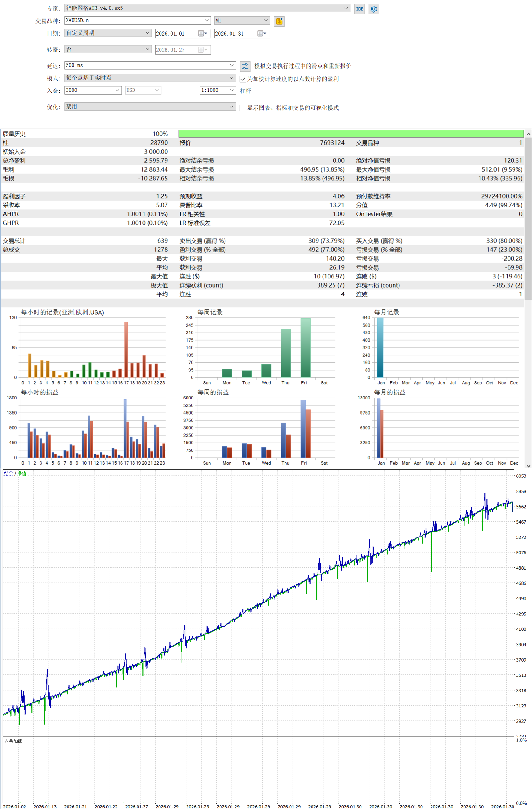This screenshot has width=532, height=809.
Task: Open symbol specification dollar icon
Action: 279,21
